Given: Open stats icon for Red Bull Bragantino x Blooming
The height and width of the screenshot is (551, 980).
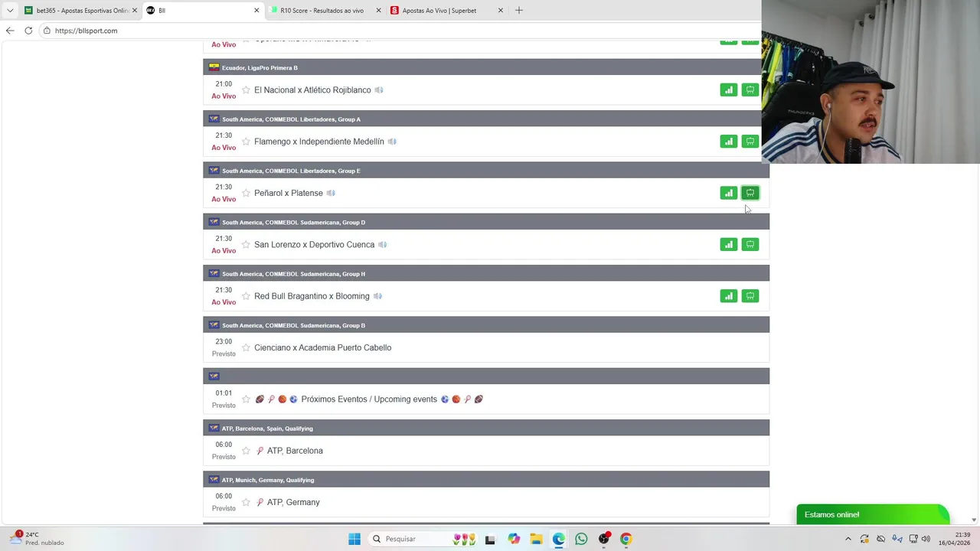Looking at the screenshot, I should click(x=728, y=296).
